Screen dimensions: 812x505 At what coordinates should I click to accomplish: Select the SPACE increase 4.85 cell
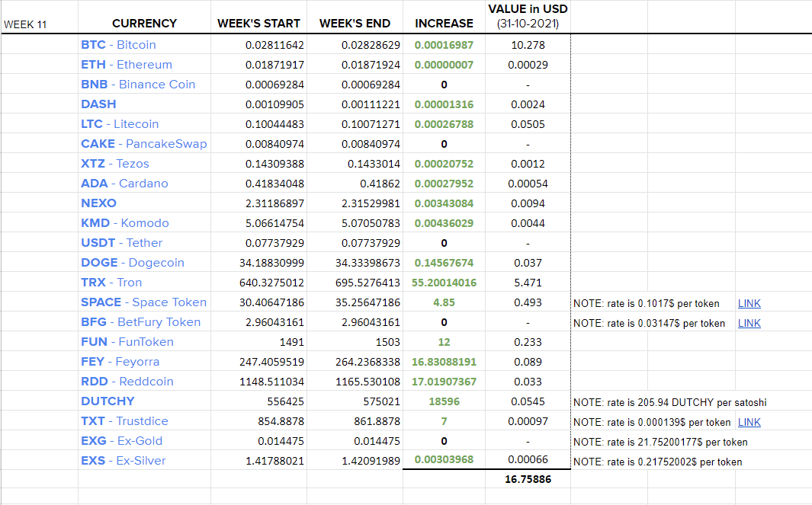(444, 302)
